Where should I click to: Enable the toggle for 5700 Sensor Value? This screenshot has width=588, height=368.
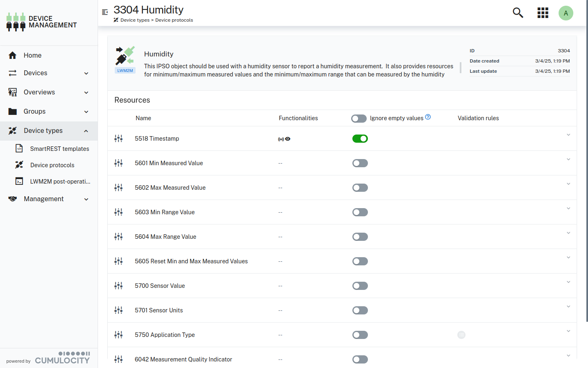360,286
